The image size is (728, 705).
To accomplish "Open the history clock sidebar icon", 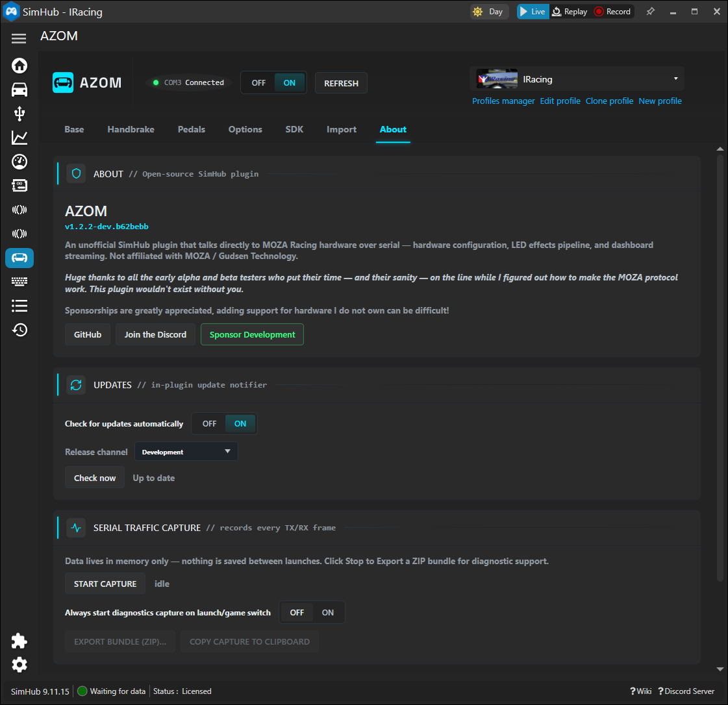I will click(x=19, y=330).
